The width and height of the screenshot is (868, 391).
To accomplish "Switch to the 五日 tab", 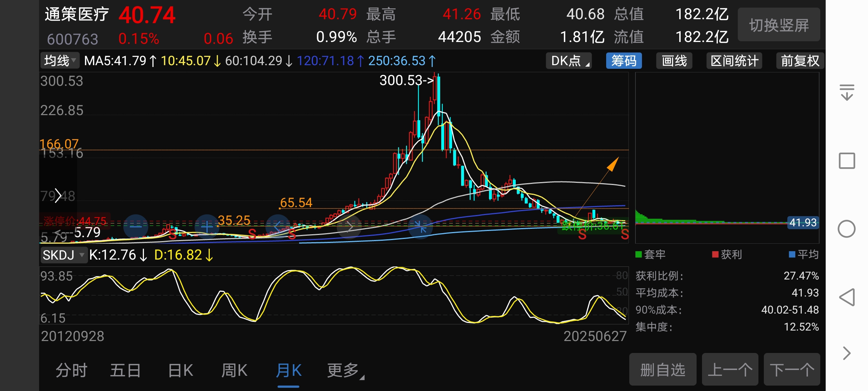I will [125, 370].
